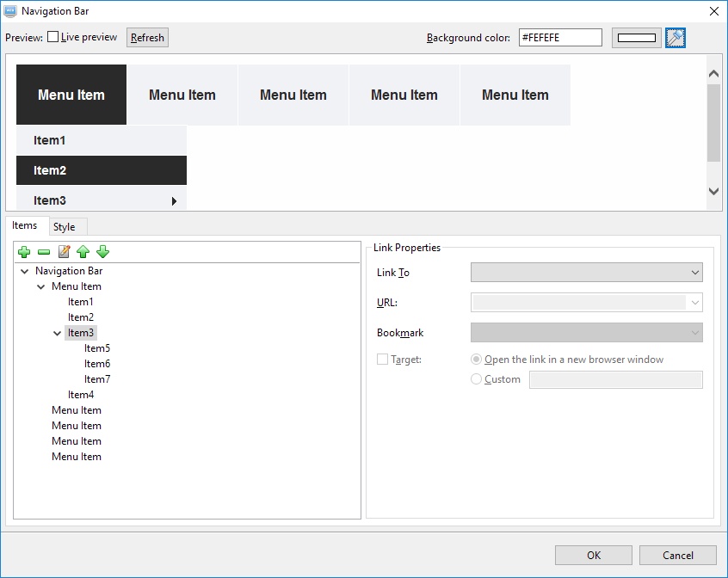728x578 pixels.
Task: Confirm with the OK button
Action: pos(594,556)
